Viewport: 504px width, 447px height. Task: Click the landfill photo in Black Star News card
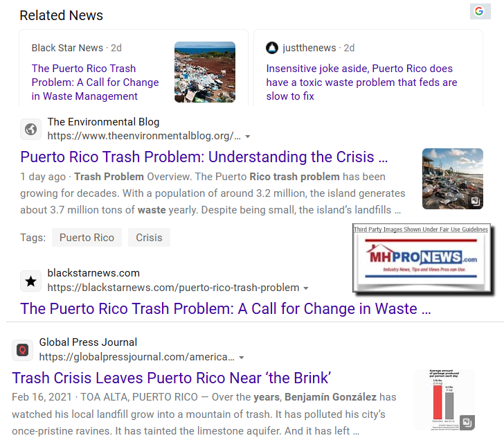(x=205, y=72)
